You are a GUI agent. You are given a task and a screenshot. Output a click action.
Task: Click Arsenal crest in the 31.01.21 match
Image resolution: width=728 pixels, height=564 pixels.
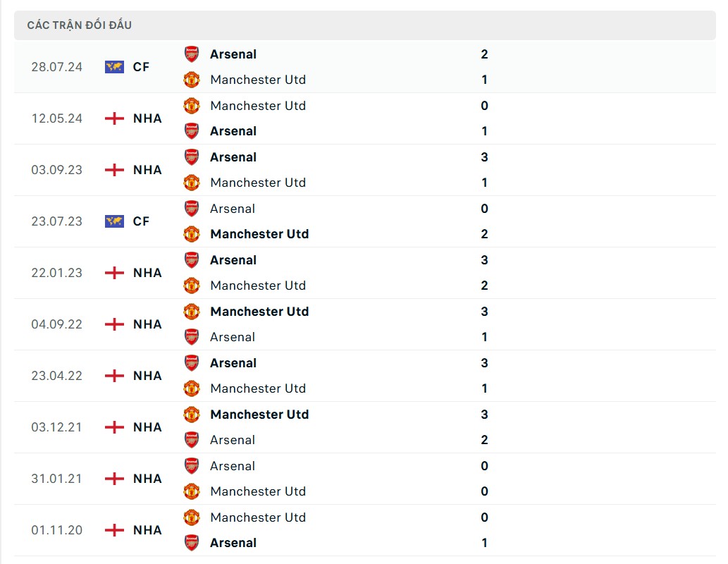tap(192, 466)
